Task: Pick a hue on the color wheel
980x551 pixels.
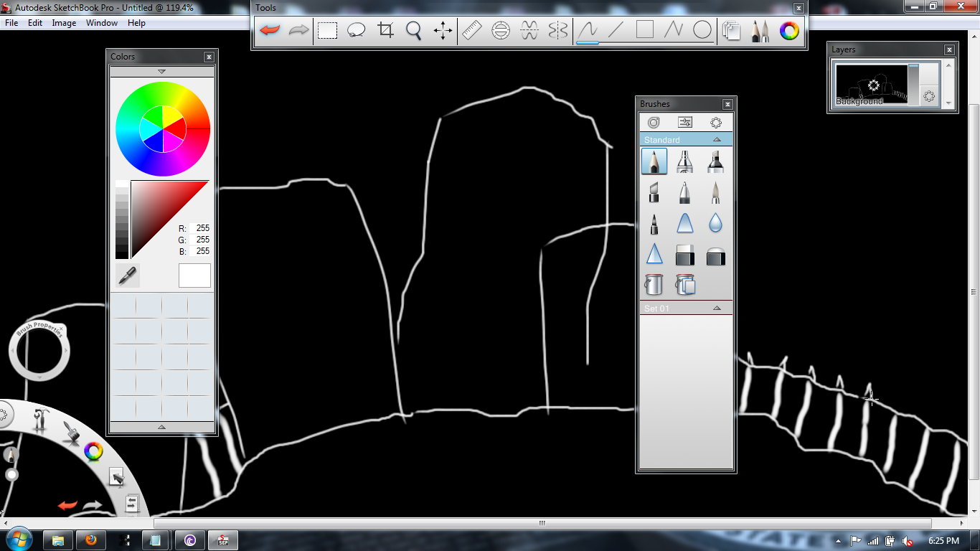Action: 163,129
